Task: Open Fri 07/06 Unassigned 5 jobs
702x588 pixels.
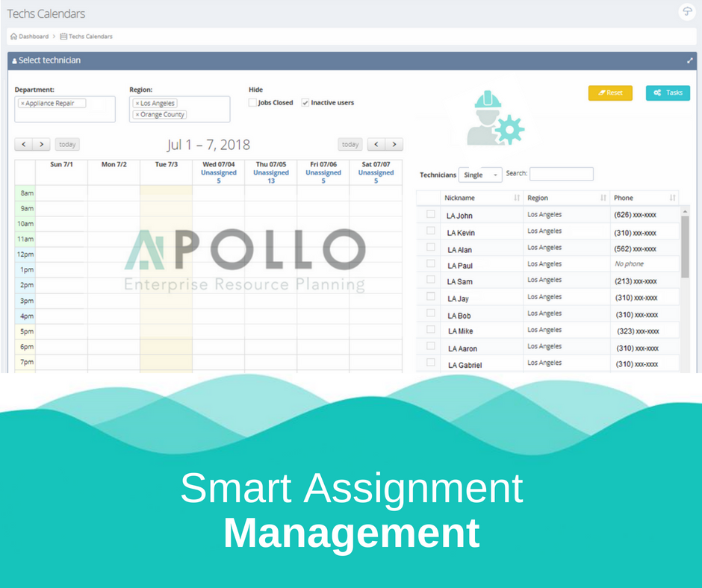Action: [323, 177]
